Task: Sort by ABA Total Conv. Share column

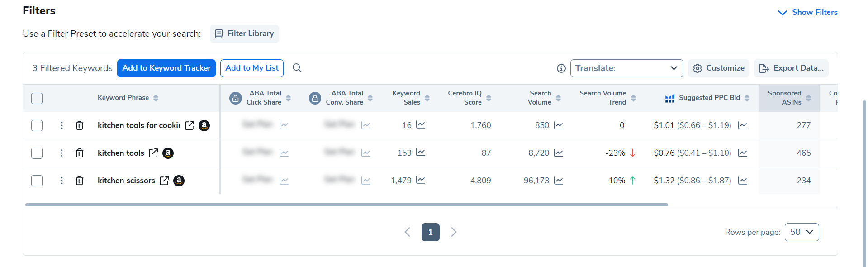Action: (x=370, y=98)
